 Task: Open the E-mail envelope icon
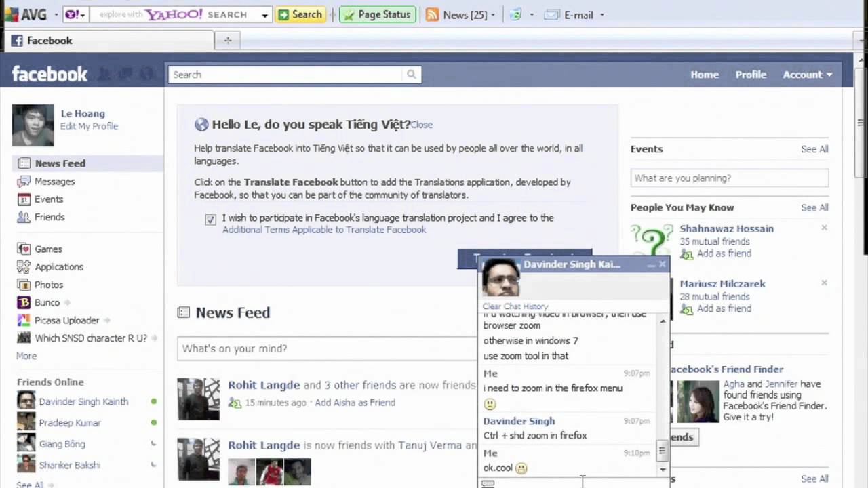(x=552, y=14)
